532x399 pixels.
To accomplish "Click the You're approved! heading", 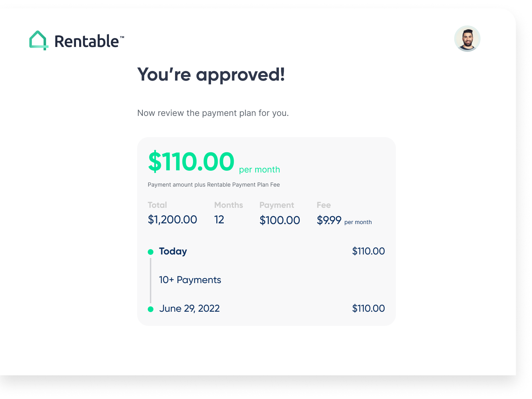I will pos(211,74).
